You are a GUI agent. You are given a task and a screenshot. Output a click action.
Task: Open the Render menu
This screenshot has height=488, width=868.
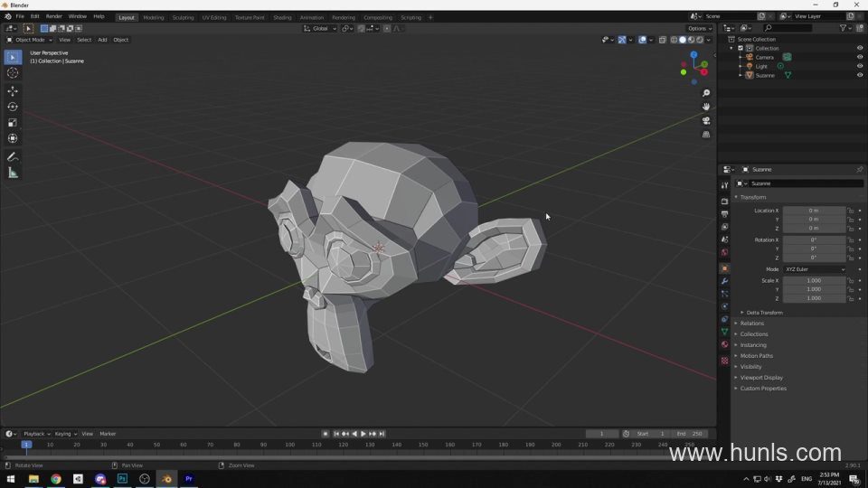point(53,16)
